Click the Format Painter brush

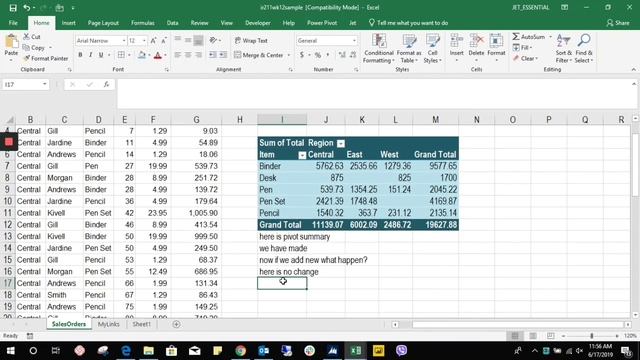46,58
